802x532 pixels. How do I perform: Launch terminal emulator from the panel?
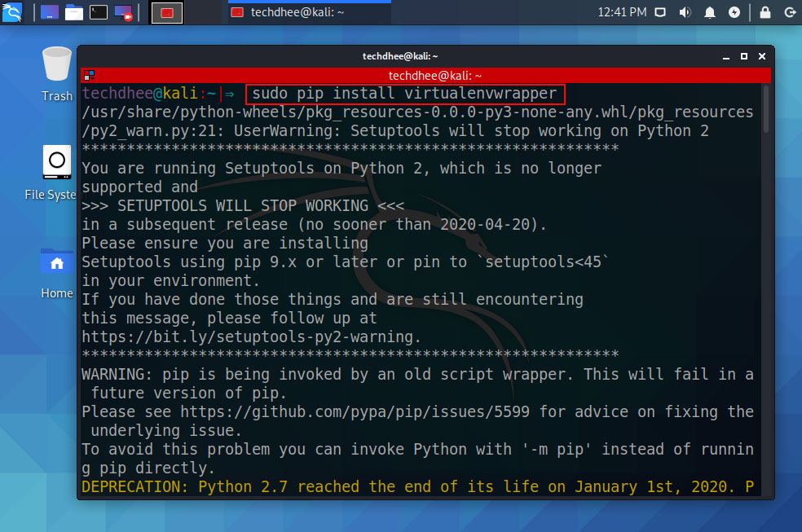[99, 12]
